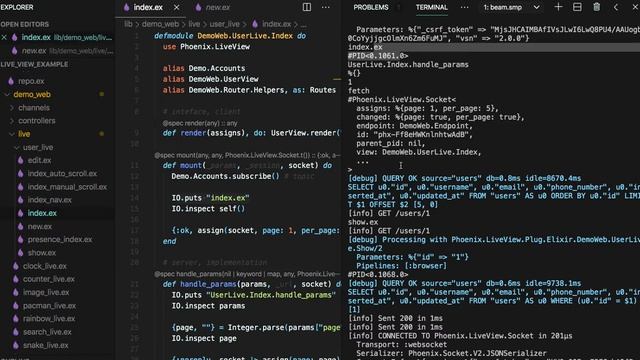Open the index.ex editor tab

148,7
